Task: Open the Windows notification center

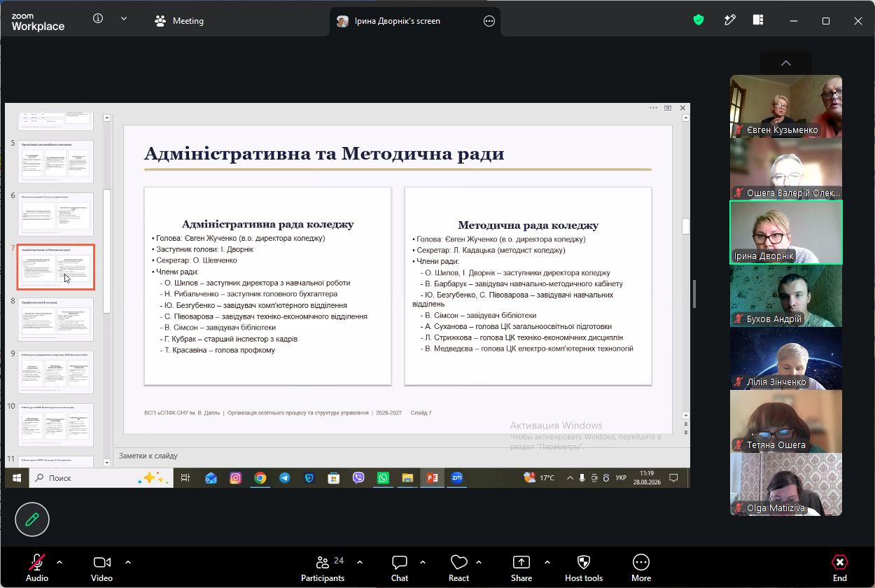Action: (x=673, y=477)
